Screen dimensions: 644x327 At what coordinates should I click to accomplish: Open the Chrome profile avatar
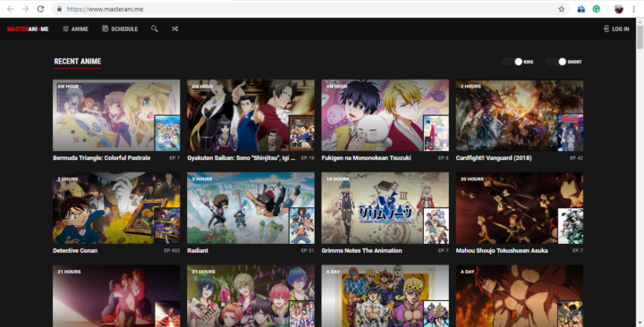(619, 9)
